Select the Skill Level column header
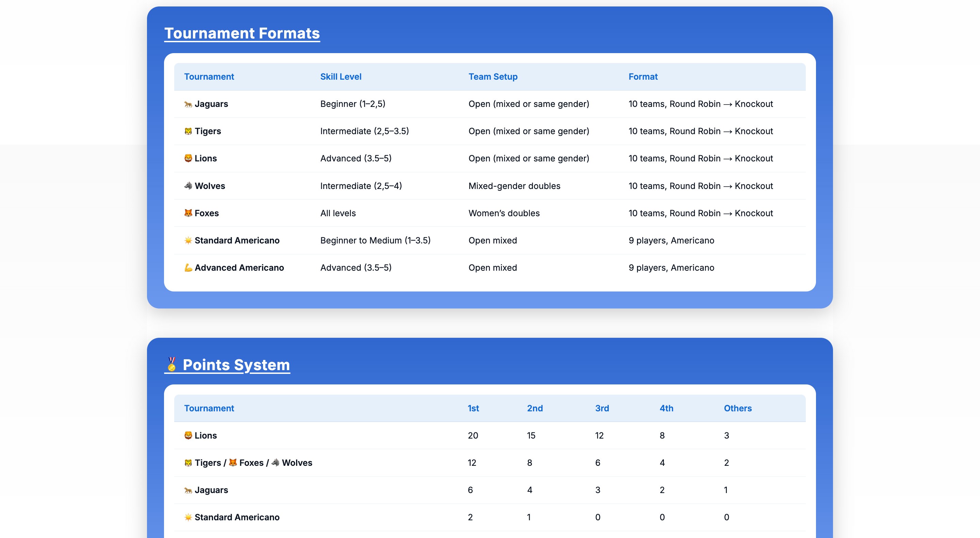 341,77
